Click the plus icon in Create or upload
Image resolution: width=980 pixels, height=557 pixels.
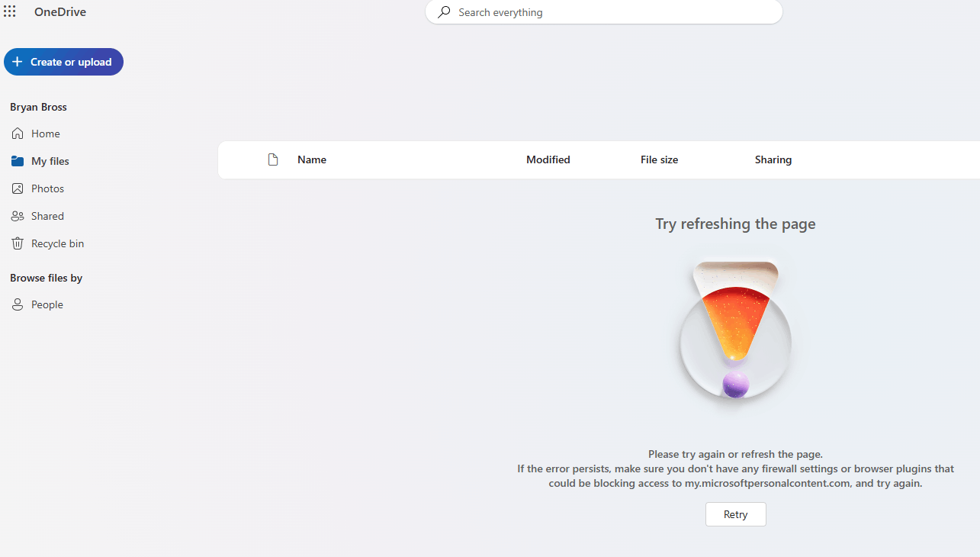(x=18, y=62)
